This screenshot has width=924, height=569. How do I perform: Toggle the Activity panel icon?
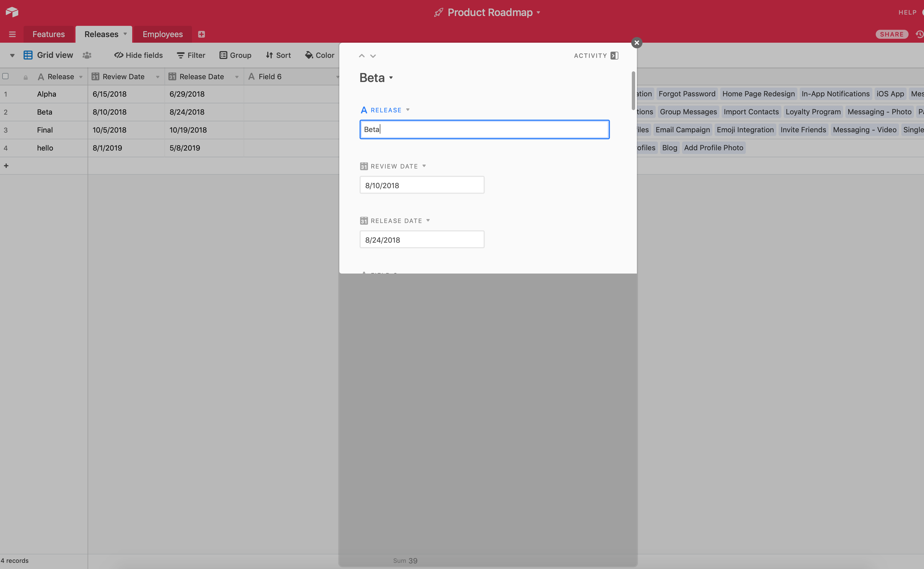pyautogui.click(x=614, y=56)
